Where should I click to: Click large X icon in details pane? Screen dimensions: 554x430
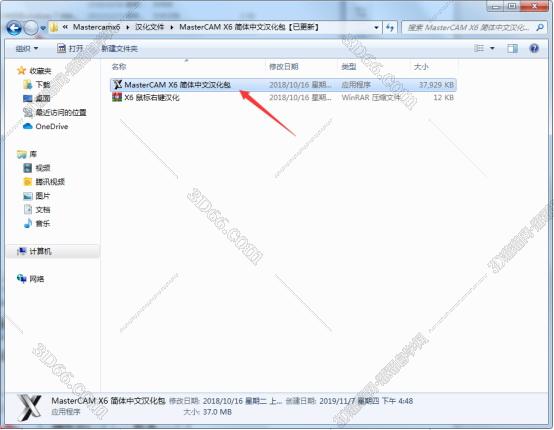click(30, 408)
